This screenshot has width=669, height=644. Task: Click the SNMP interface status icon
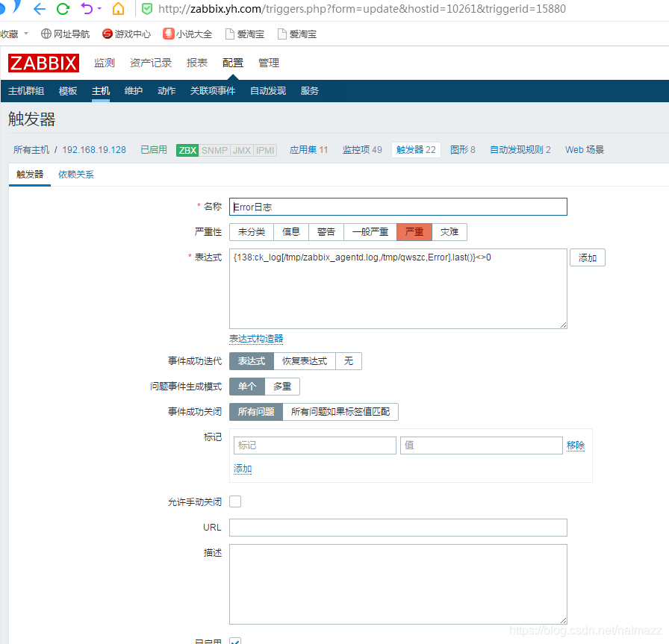(214, 149)
